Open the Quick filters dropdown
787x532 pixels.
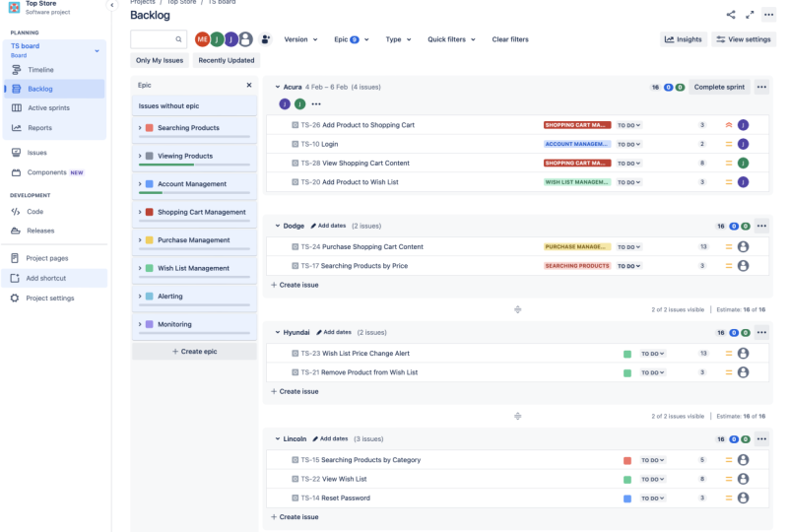tap(451, 39)
